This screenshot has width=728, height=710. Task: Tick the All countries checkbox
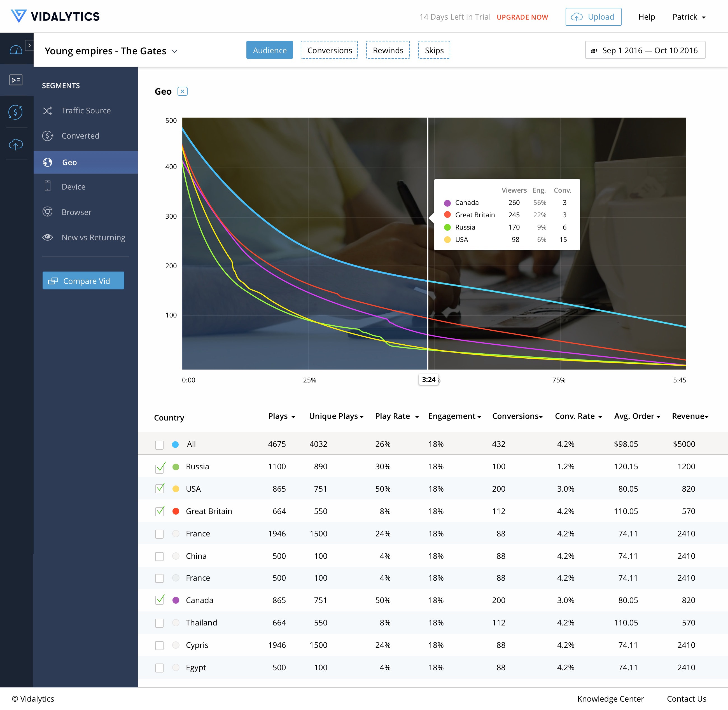160,445
